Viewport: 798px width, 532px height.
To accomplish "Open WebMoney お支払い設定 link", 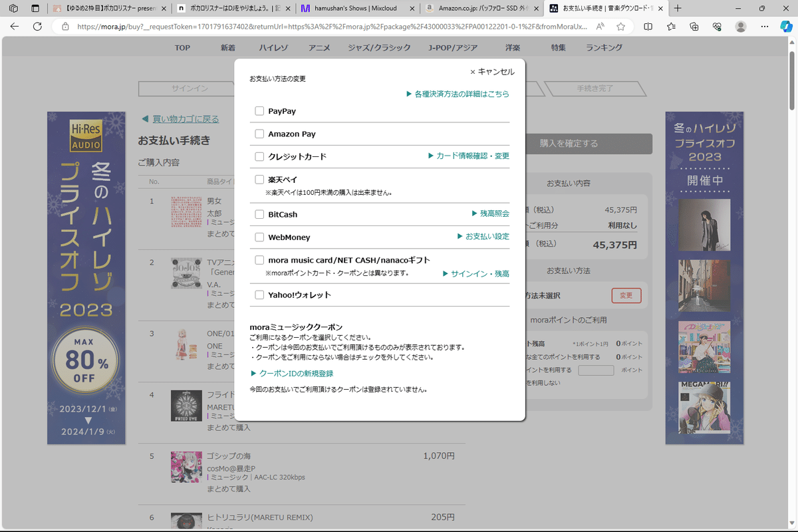I will coord(483,237).
